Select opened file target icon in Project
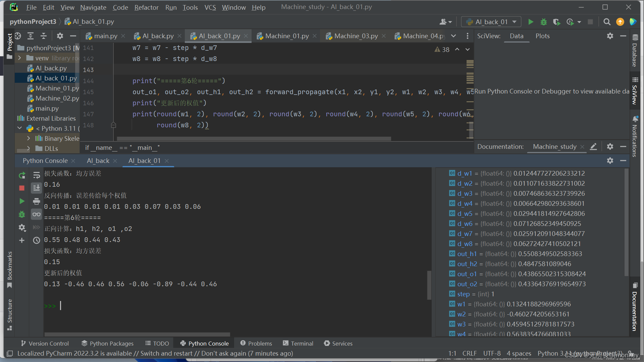644x362 pixels. point(18,36)
